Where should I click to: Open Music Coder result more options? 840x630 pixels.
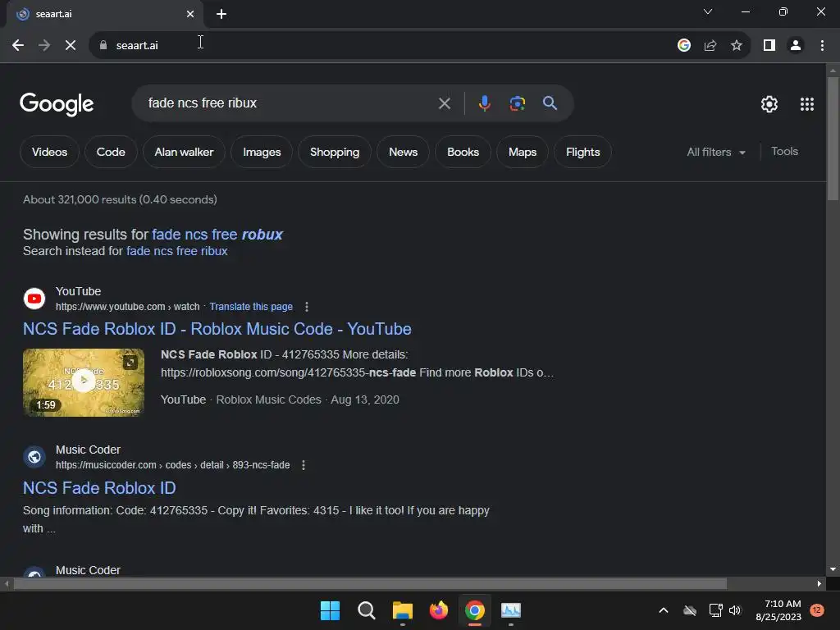point(304,466)
